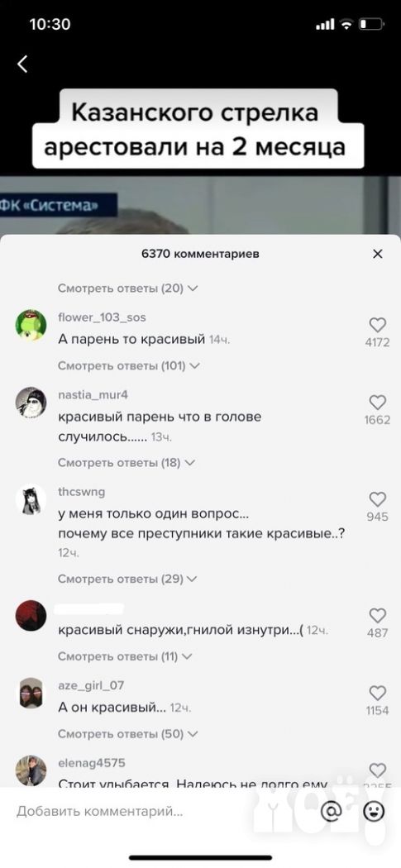Open the emoji smiley picker
401x868 pixels.
(x=375, y=812)
